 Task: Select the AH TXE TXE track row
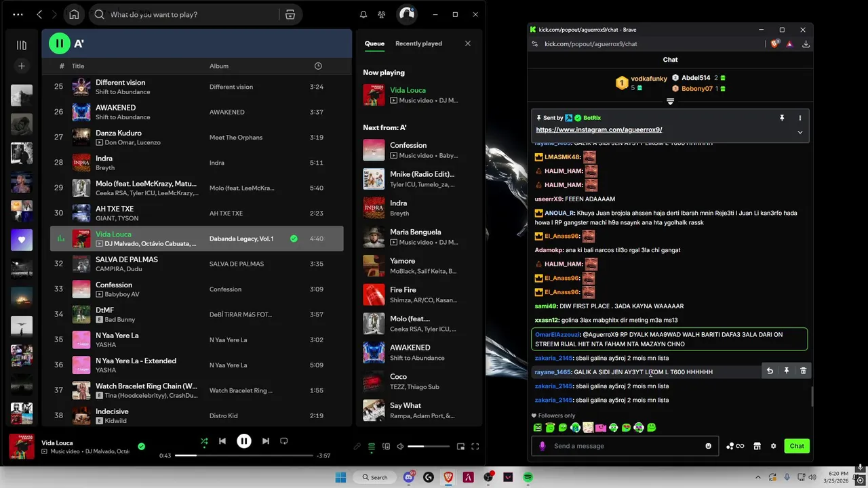coord(197,213)
